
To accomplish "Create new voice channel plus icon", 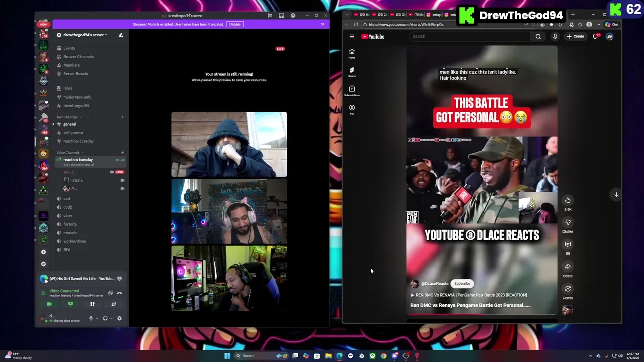I will pyautogui.click(x=122, y=153).
